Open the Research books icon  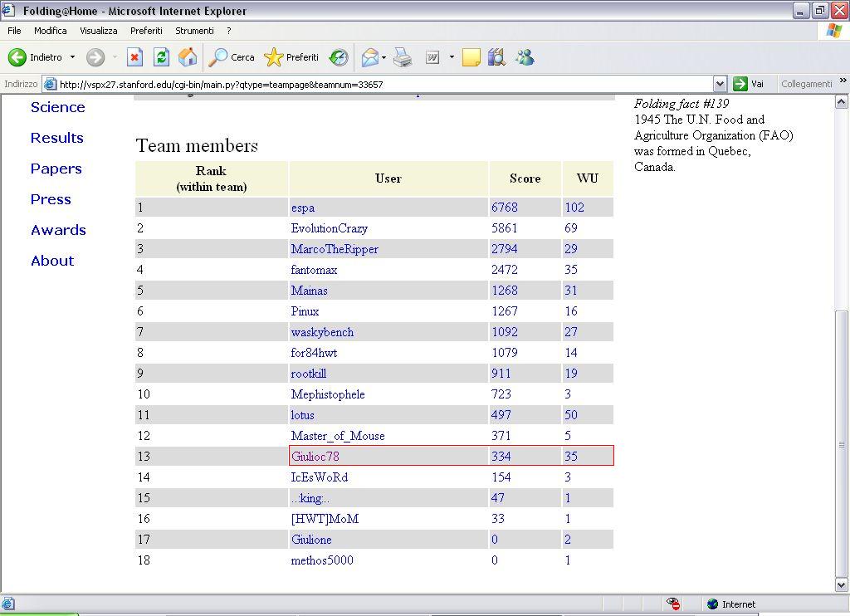pyautogui.click(x=497, y=57)
